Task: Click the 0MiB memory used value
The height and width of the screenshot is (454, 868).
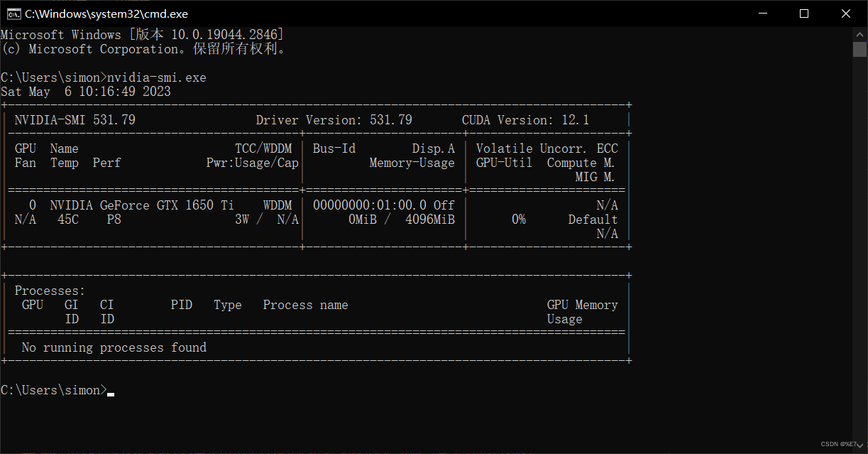Action: (x=363, y=220)
